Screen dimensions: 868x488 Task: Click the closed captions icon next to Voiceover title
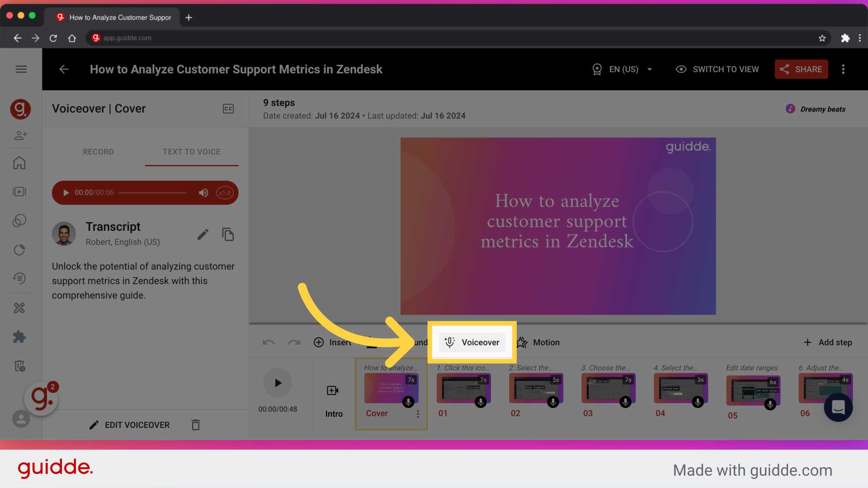228,108
